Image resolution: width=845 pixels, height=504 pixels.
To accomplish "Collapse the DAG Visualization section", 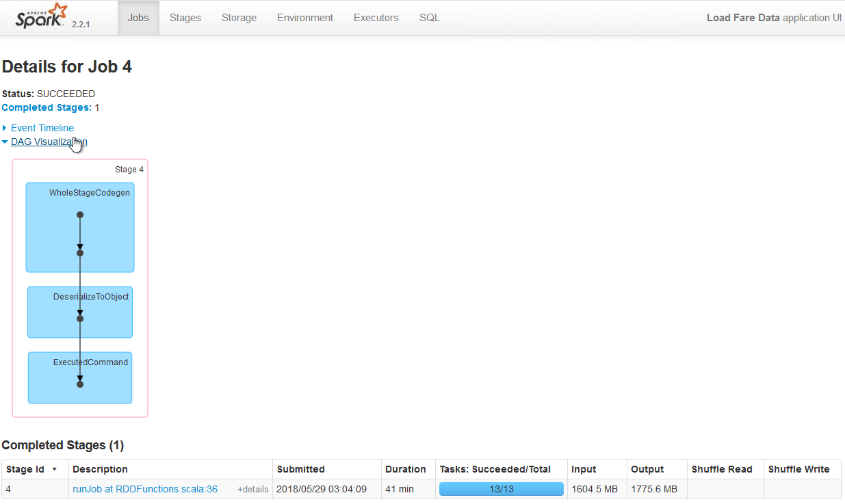I will (x=49, y=142).
